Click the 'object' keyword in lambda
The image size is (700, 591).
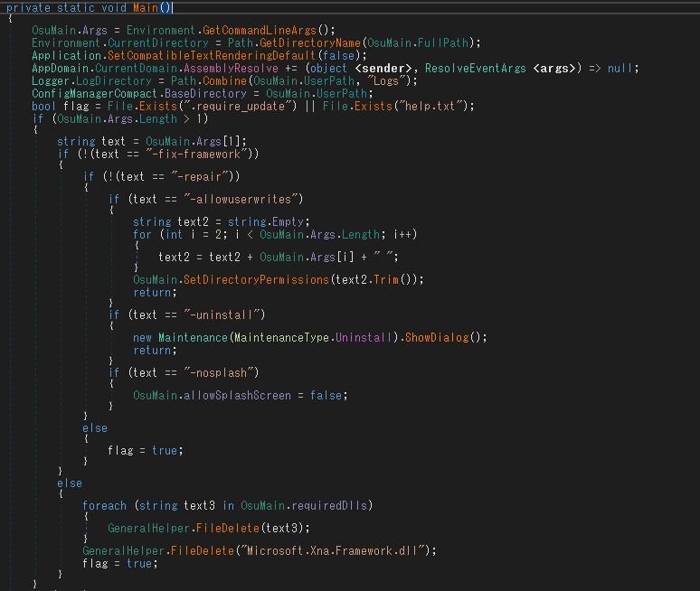click(328, 69)
